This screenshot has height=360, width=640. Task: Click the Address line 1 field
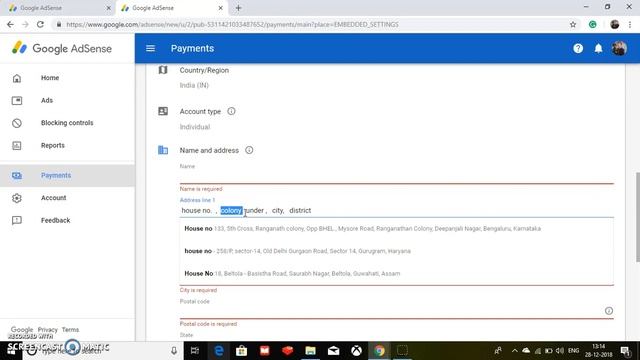point(396,211)
